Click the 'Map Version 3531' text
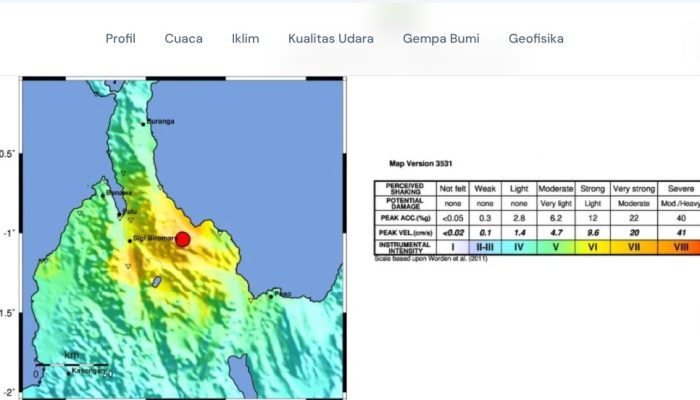 click(x=421, y=164)
